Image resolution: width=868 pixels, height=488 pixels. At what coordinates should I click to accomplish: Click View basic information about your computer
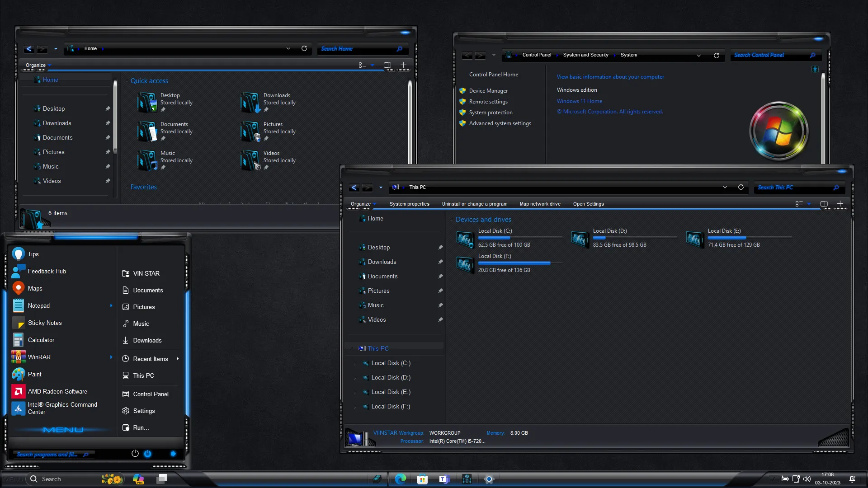[x=610, y=76]
